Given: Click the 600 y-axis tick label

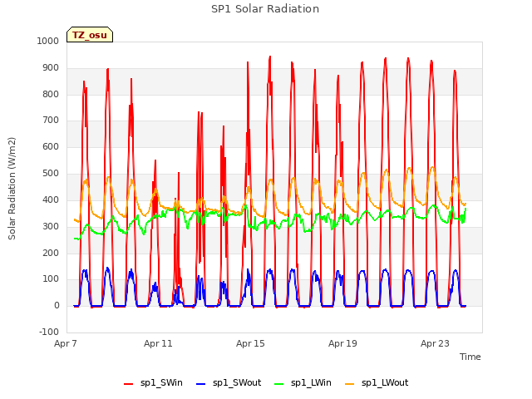Looking at the screenshot, I should pos(51,146).
